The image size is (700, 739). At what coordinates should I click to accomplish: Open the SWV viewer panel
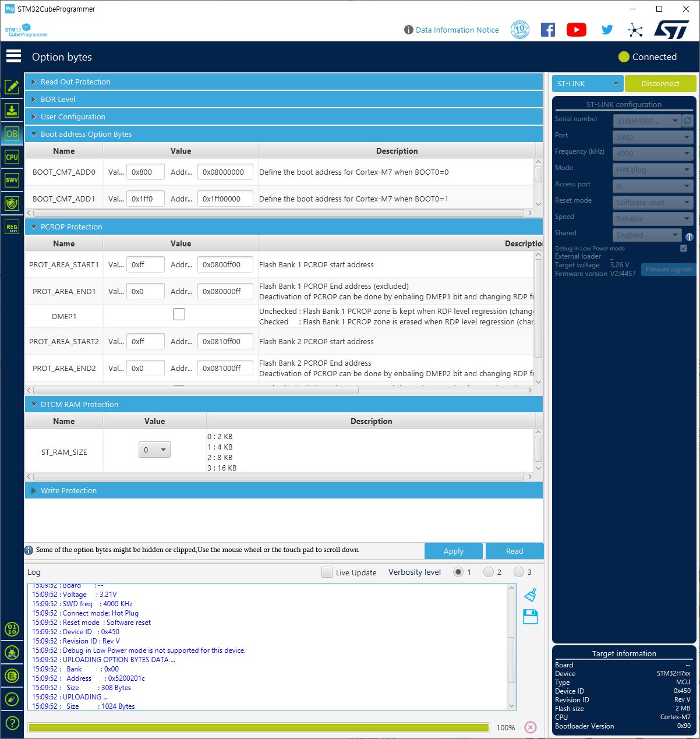point(12,180)
